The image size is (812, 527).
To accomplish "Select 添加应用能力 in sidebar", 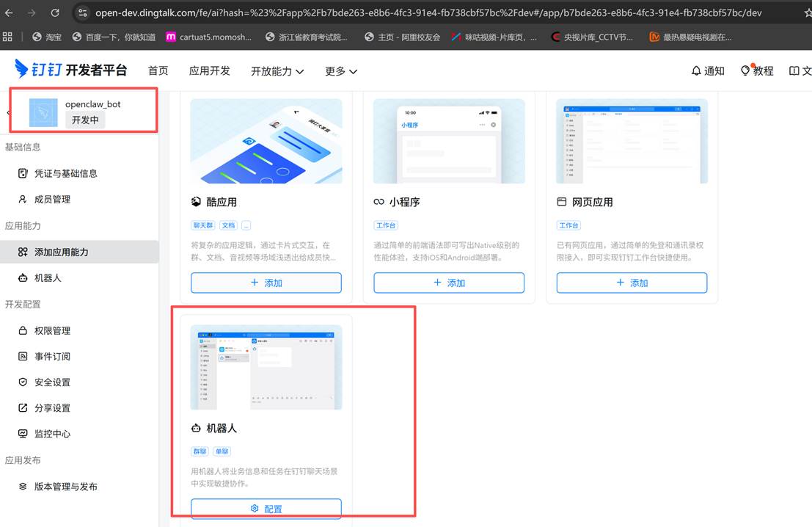I will (79, 252).
